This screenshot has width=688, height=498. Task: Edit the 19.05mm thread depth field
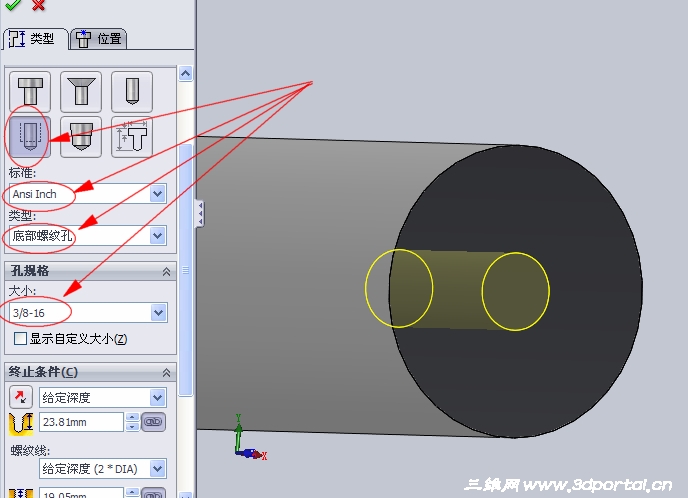pos(82,493)
